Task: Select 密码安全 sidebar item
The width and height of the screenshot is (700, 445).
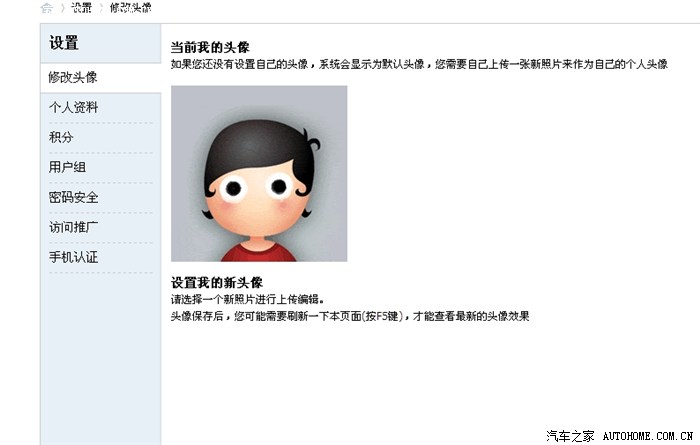Action: coord(73,197)
